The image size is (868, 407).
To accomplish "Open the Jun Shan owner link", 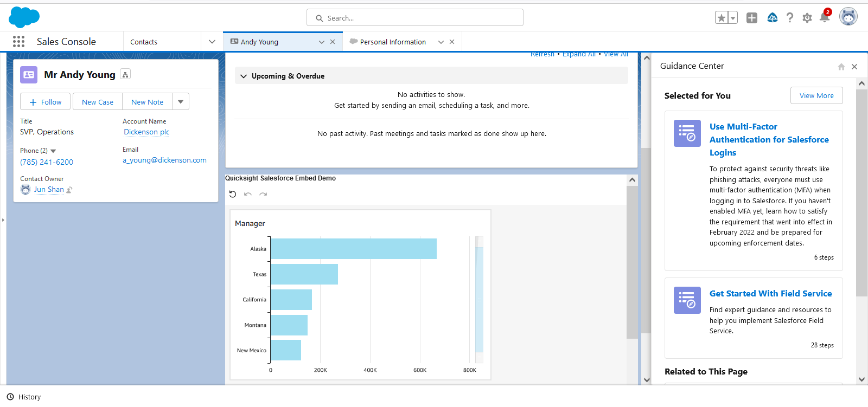I will [x=49, y=189].
